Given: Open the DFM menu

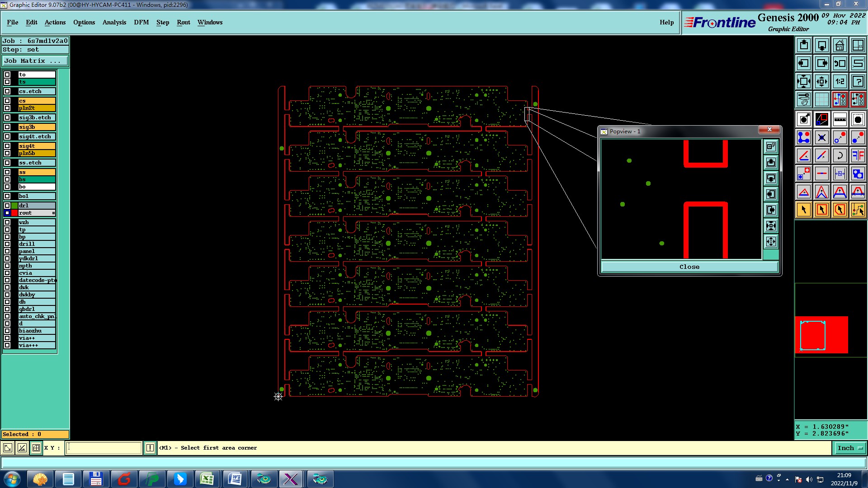Looking at the screenshot, I should click(141, 22).
